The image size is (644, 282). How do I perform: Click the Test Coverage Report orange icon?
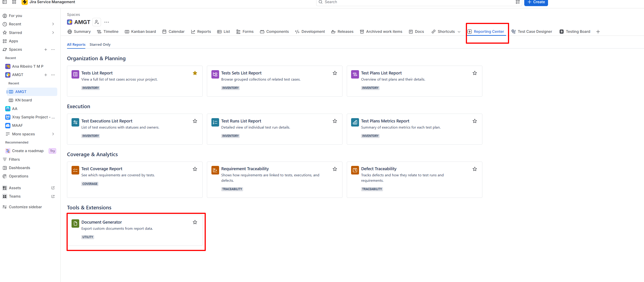pos(75,170)
